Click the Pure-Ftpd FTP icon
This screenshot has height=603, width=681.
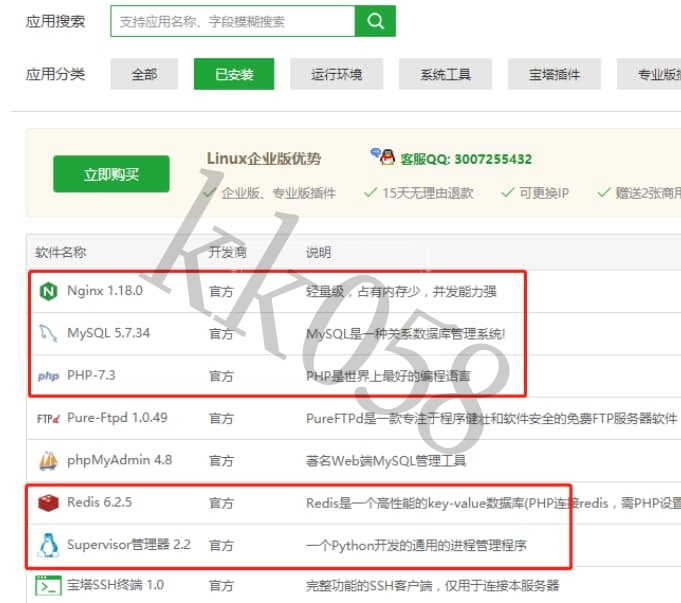(48, 418)
